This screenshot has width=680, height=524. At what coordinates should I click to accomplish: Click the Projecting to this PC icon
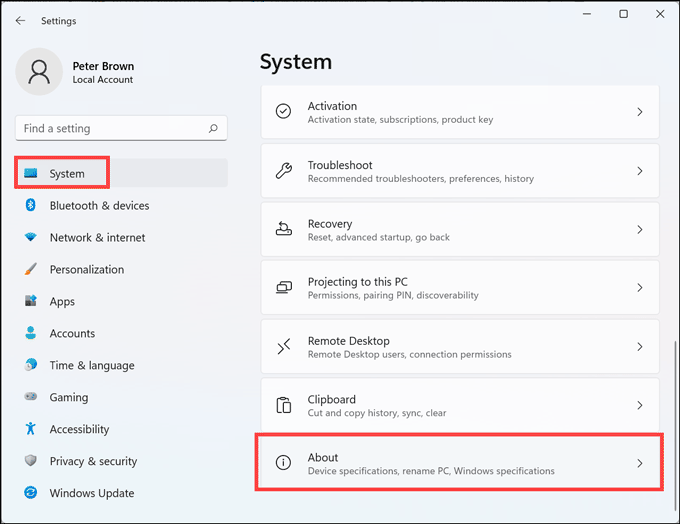tap(284, 287)
